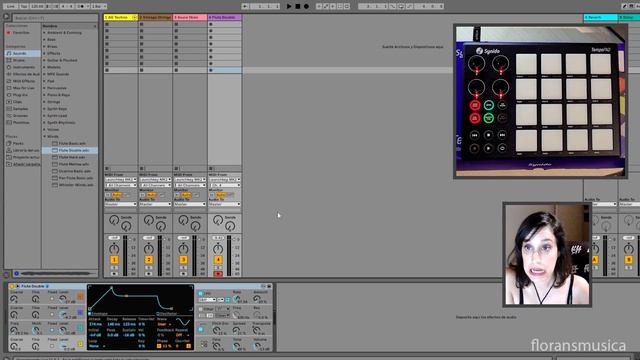Click track 4 pan knob
Image resolution: width=640 pixels, height=360 pixels.
click(218, 248)
